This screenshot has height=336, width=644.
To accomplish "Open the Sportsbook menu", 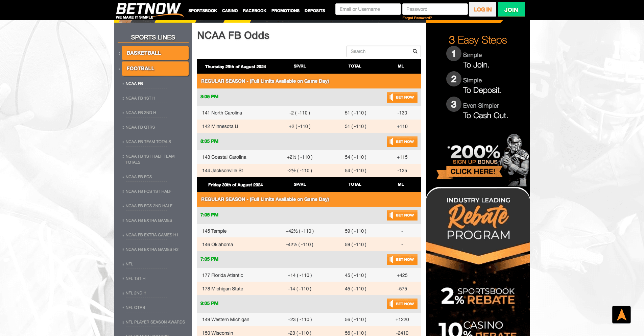I will tap(202, 11).
